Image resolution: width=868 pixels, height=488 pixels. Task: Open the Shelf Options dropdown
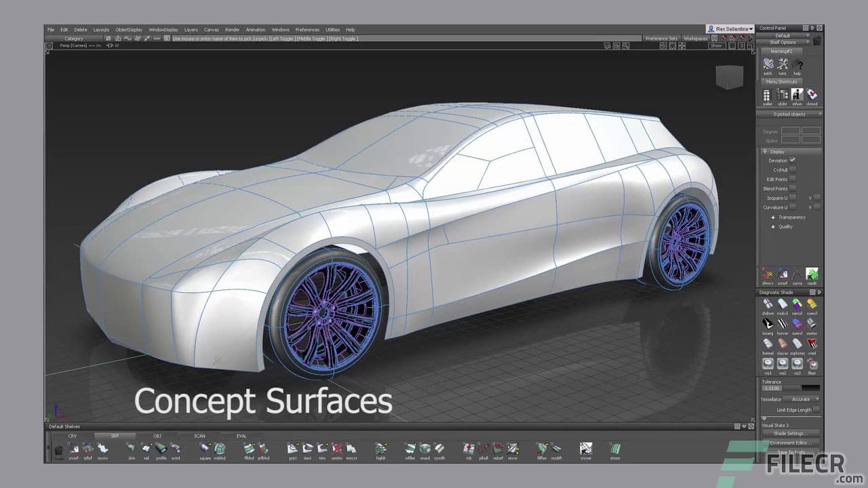pyautogui.click(x=788, y=41)
